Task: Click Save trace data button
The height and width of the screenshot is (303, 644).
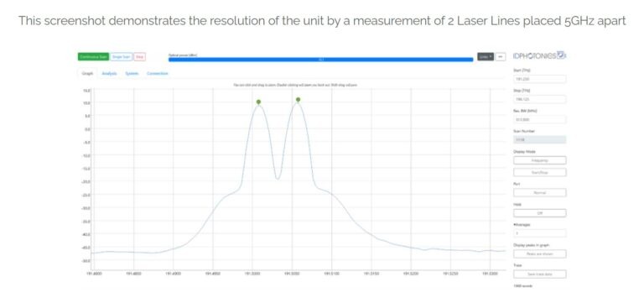Action: tap(540, 274)
